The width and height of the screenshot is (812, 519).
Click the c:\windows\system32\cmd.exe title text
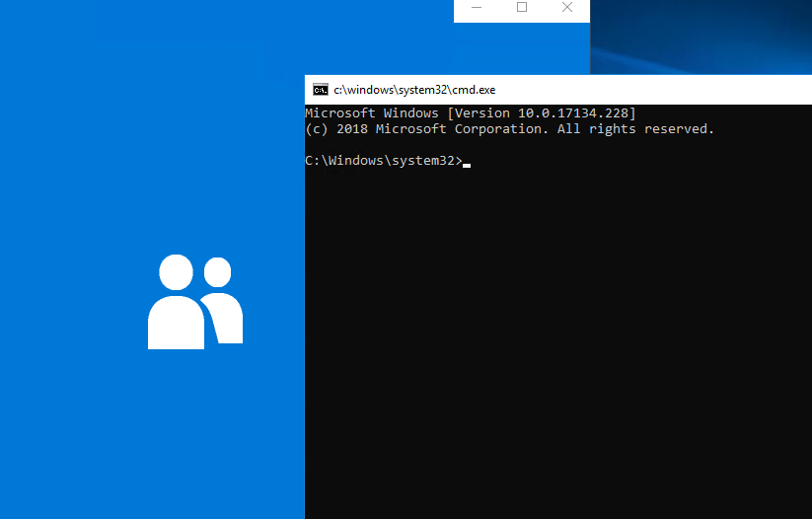pos(413,90)
